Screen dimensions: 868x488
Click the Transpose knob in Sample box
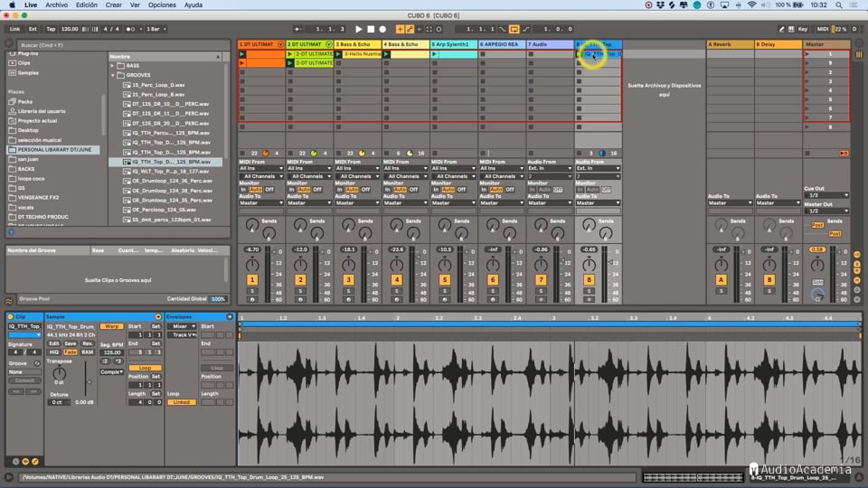tap(59, 373)
